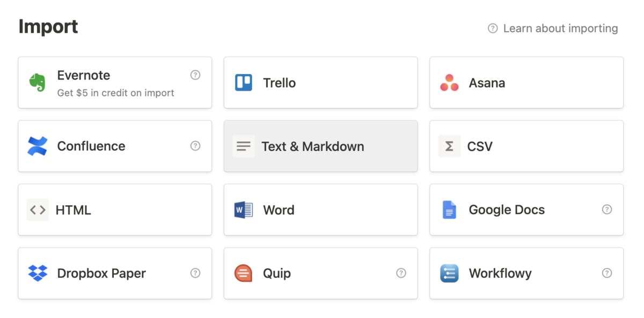Open help for Quip import

click(401, 273)
